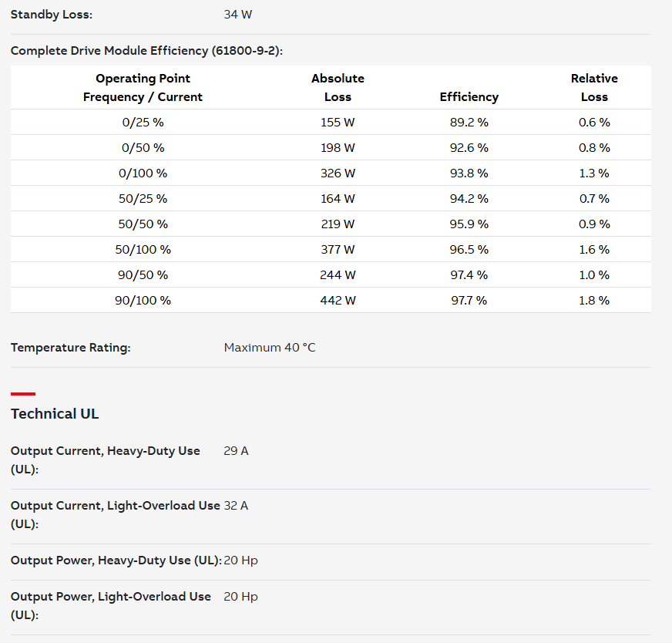This screenshot has height=643, width=672.
Task: Click the 377 W absolute loss cell
Action: tap(338, 250)
